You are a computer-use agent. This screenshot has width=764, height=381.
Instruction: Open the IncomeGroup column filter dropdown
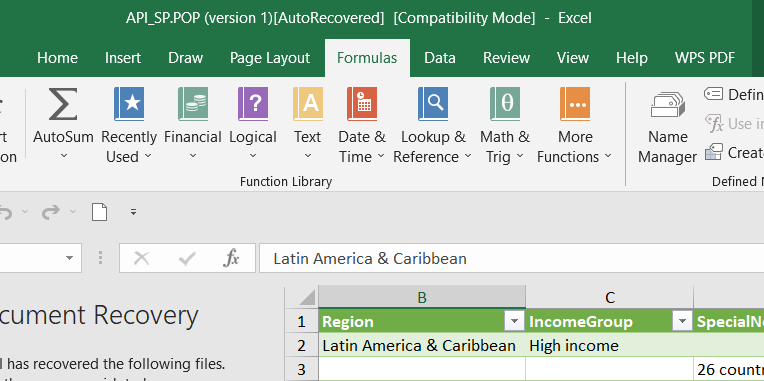coord(682,322)
